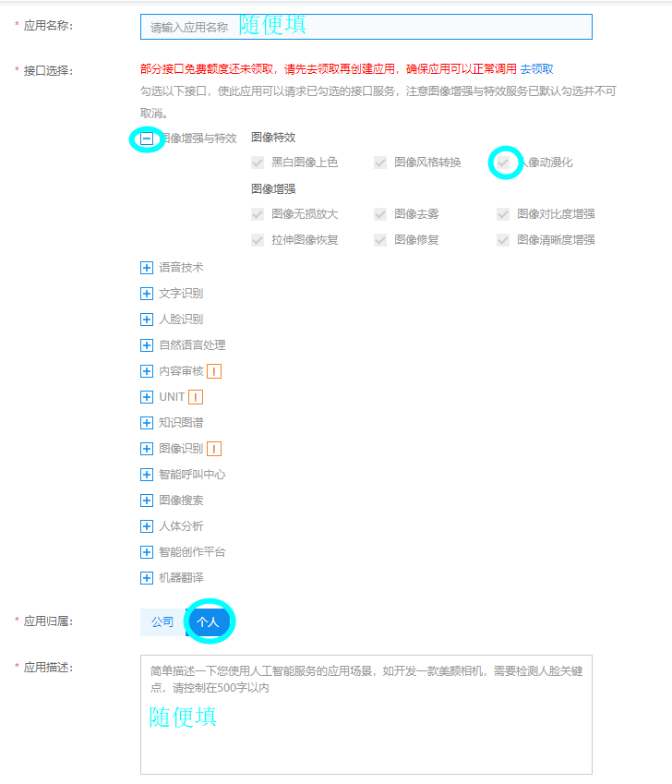The height and width of the screenshot is (784, 672).
Task: Click the 知识图谱 tree label
Action: (x=181, y=423)
